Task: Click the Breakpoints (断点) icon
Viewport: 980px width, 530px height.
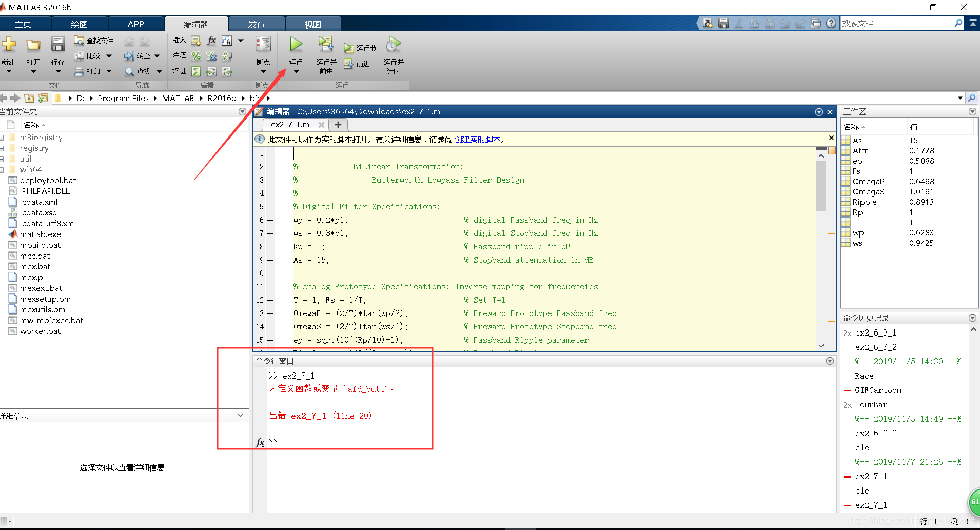Action: click(x=263, y=44)
